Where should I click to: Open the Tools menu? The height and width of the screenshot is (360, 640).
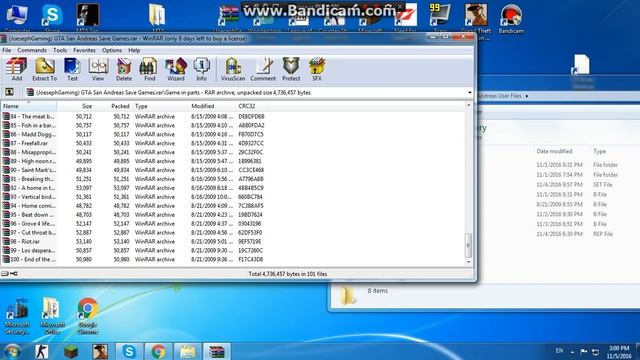[60, 50]
